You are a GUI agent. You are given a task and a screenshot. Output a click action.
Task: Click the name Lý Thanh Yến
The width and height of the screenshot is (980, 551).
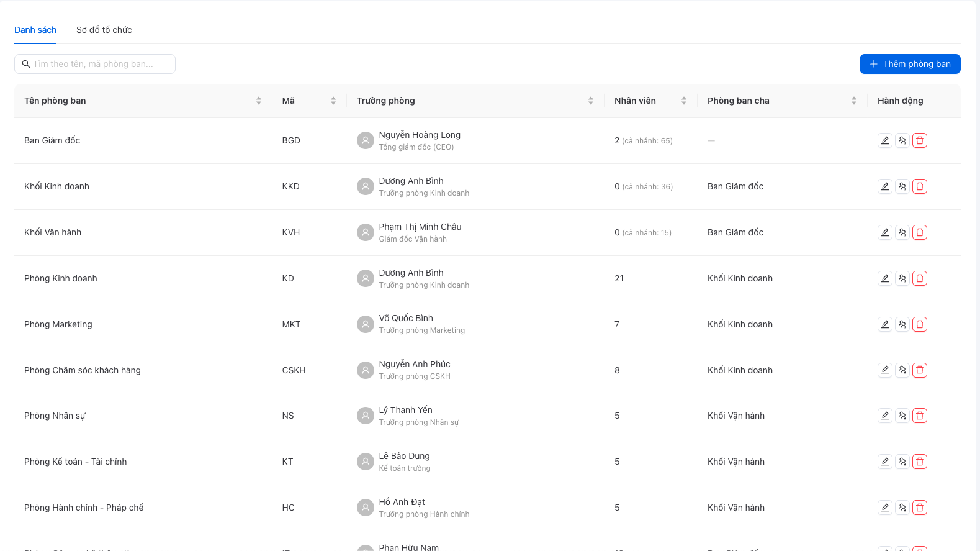[x=406, y=410]
